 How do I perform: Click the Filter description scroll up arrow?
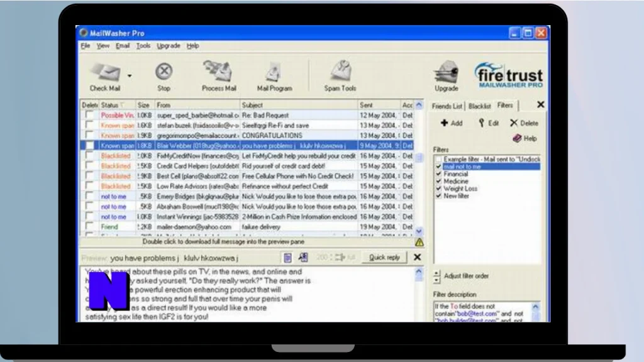536,307
